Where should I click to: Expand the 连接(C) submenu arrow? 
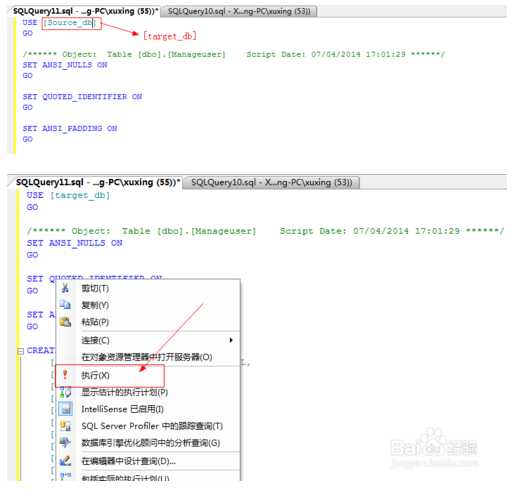pos(231,340)
